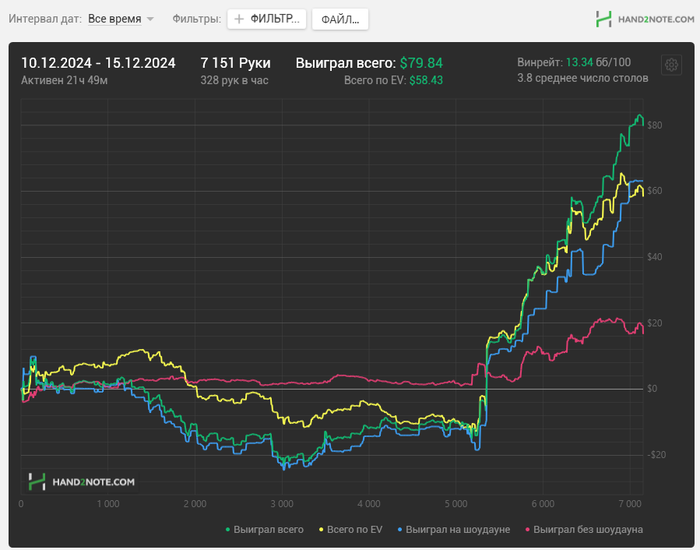Image resolution: width=700 pixels, height=550 pixels.
Task: Click the Hand2Note logo in the header
Action: coord(645,19)
